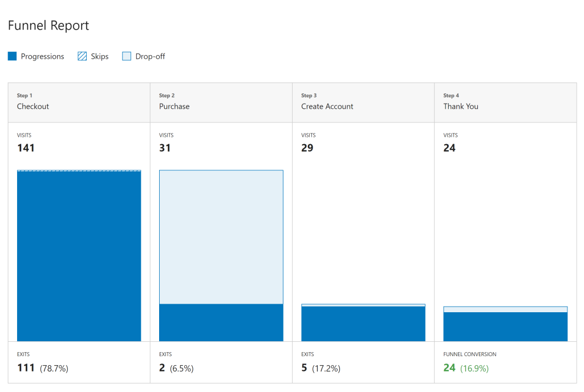The height and width of the screenshot is (392, 584).
Task: Click the Purchase drop-off light bar area
Action: coord(221,236)
